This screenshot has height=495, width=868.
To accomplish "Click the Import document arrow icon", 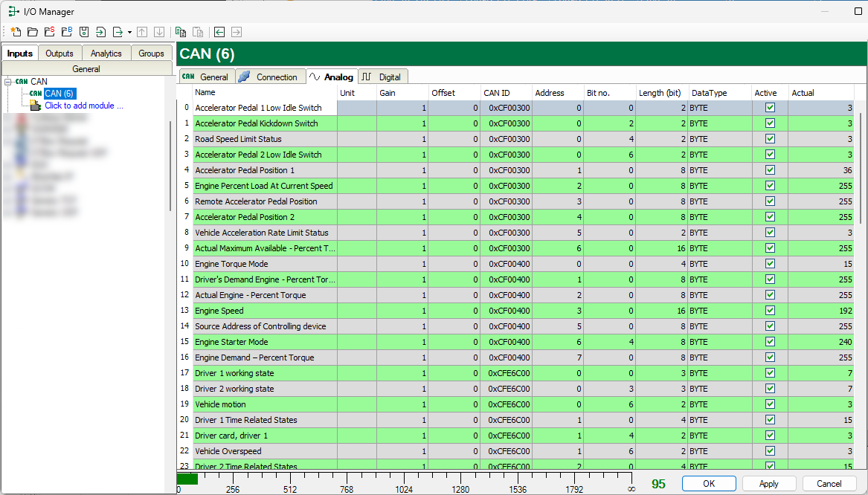I will [100, 32].
